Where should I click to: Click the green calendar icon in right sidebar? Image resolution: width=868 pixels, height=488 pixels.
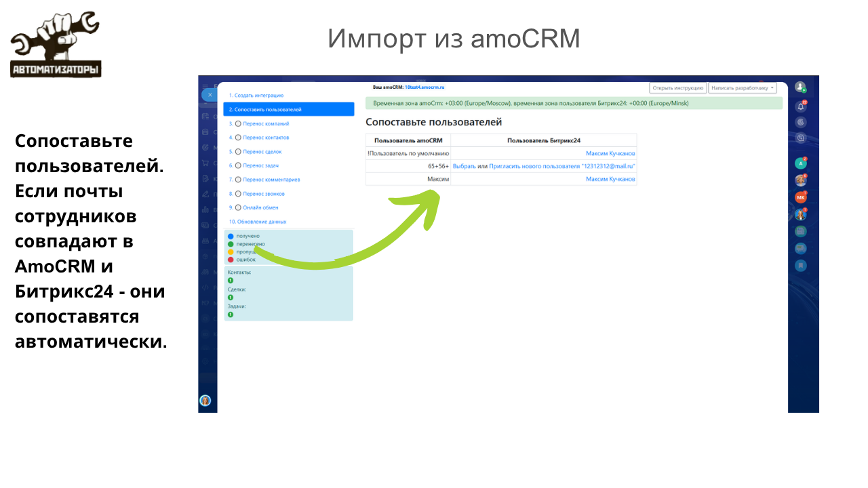[x=801, y=231]
